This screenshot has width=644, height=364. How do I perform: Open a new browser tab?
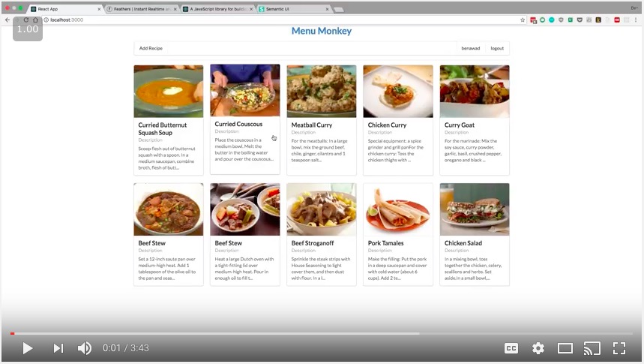pyautogui.click(x=339, y=10)
